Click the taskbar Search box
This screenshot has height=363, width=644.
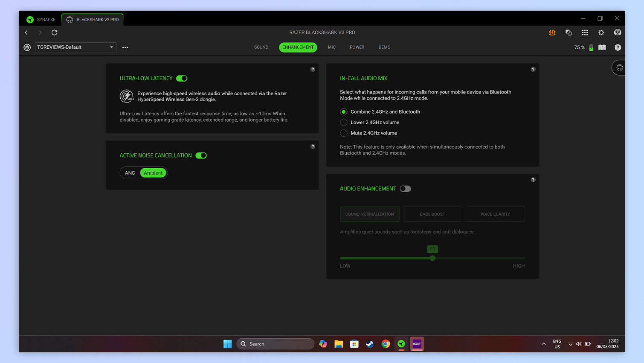(x=276, y=344)
